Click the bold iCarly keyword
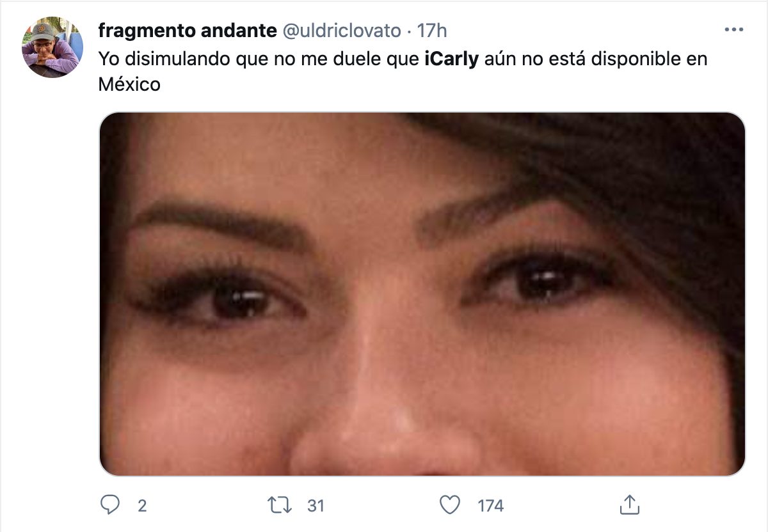Image resolution: width=768 pixels, height=532 pixels. [x=451, y=59]
